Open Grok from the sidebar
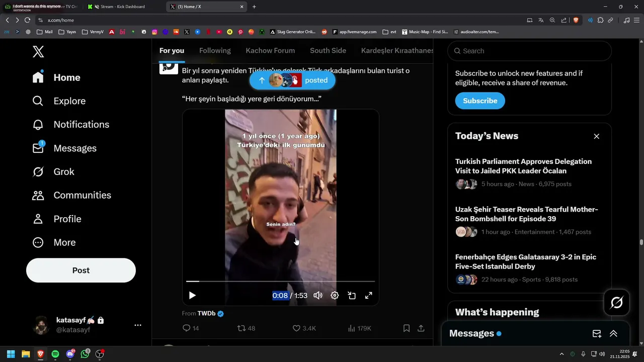644x362 pixels. (53, 172)
